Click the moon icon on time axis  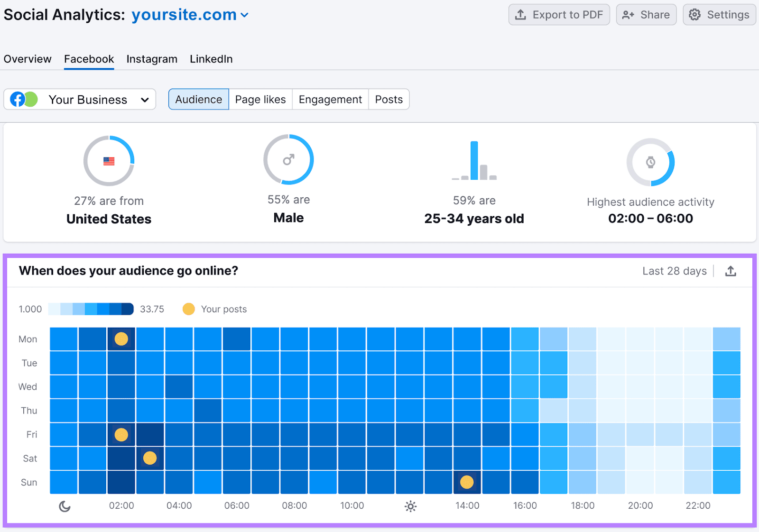(x=65, y=506)
